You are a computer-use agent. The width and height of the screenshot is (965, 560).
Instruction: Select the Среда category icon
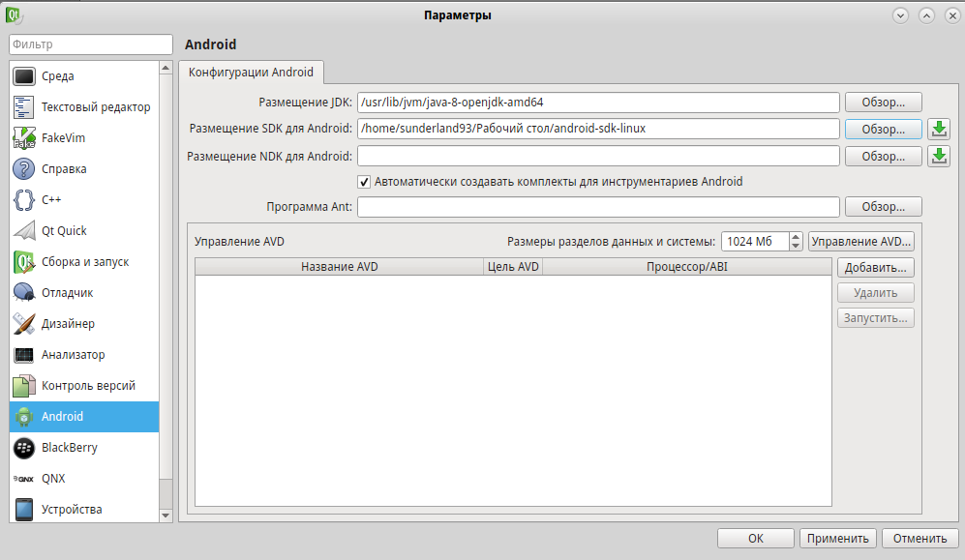[x=24, y=76]
